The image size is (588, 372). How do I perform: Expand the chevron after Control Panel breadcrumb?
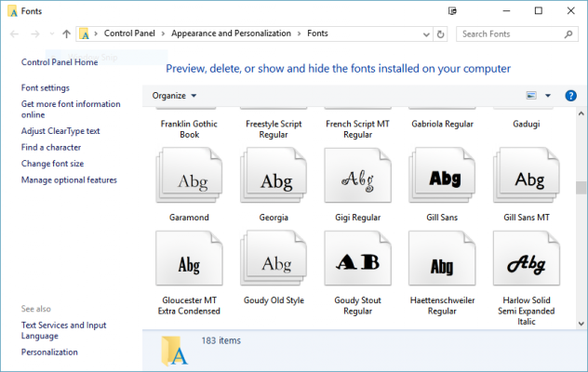point(163,33)
